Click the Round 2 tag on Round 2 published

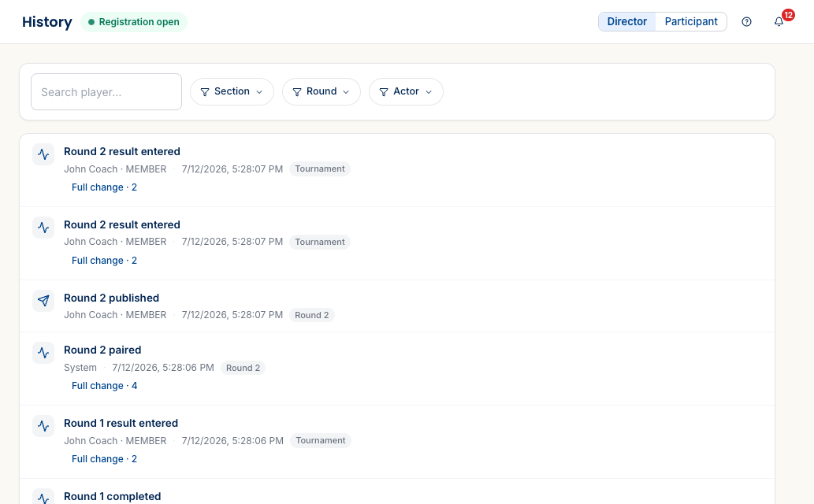pyautogui.click(x=312, y=315)
